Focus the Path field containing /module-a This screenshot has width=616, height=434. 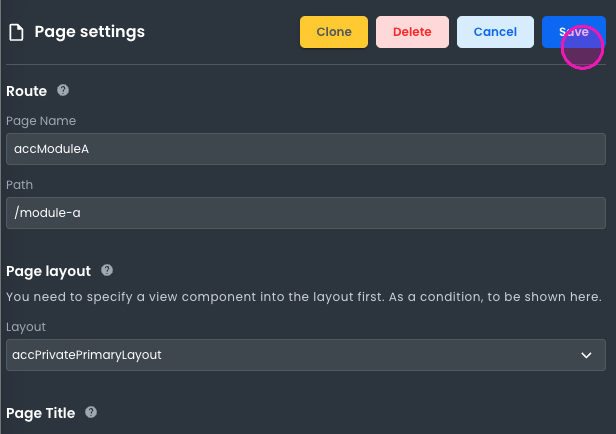[305, 212]
